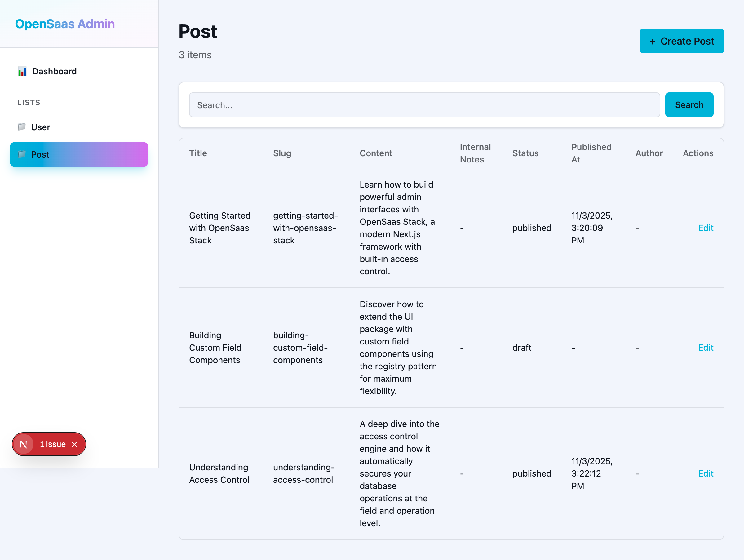Click the plus icon on Create Post
The width and height of the screenshot is (744, 560).
pyautogui.click(x=653, y=41)
